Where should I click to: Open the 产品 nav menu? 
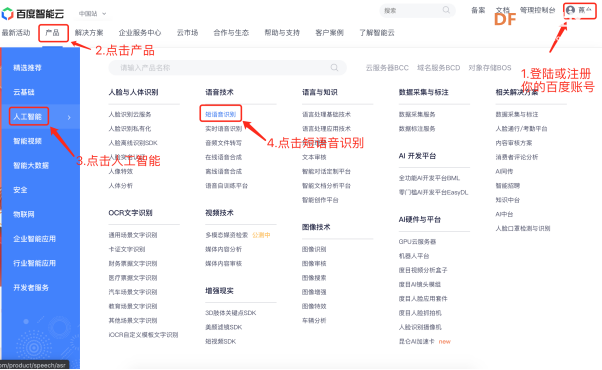pyautogui.click(x=53, y=33)
